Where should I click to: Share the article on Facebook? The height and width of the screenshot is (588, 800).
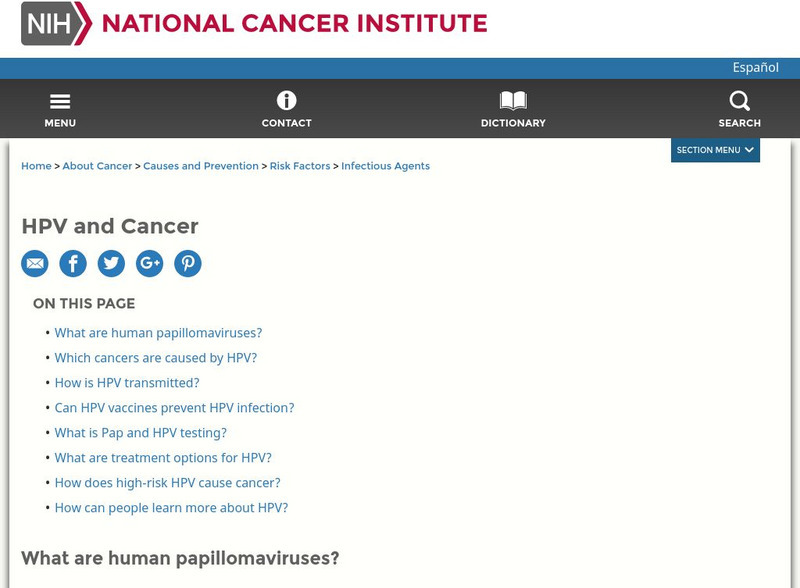(73, 263)
